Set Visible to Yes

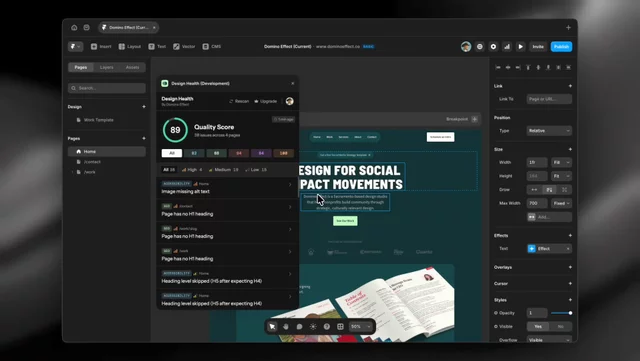click(538, 326)
